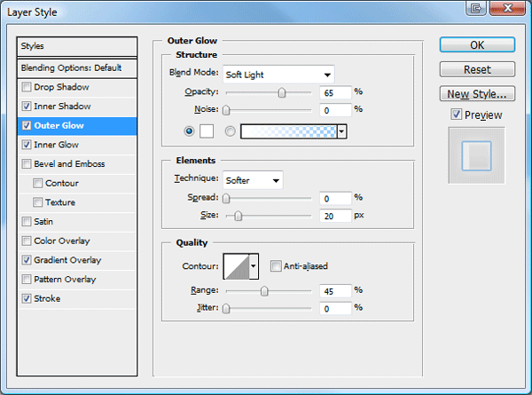The height and width of the screenshot is (395, 532).
Task: Select the solid color radio button
Action: [x=189, y=131]
